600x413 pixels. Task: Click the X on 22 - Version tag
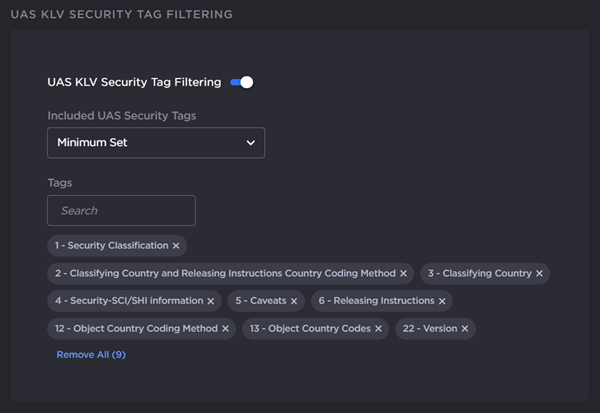465,329
